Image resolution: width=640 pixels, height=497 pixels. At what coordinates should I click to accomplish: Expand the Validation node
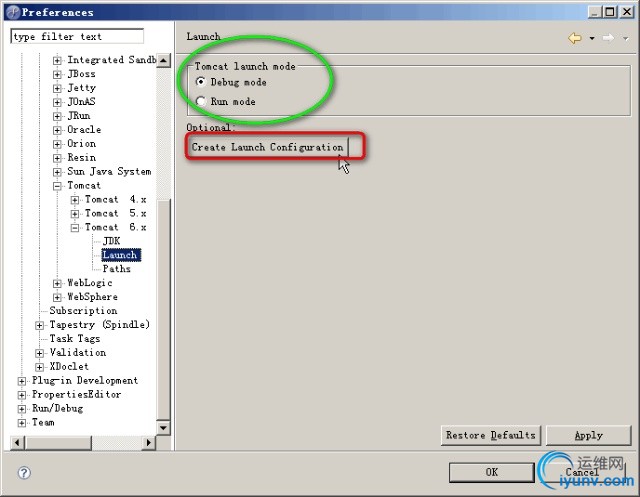pyautogui.click(x=40, y=353)
